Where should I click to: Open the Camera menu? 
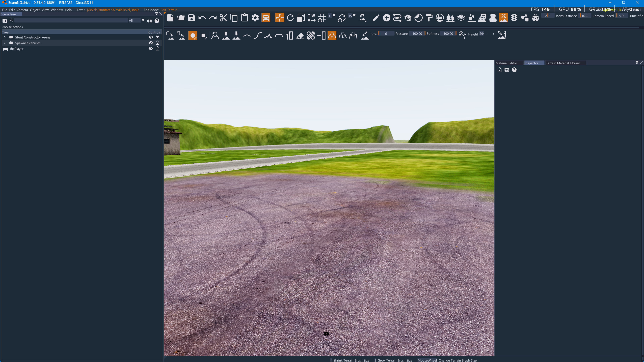click(x=22, y=10)
